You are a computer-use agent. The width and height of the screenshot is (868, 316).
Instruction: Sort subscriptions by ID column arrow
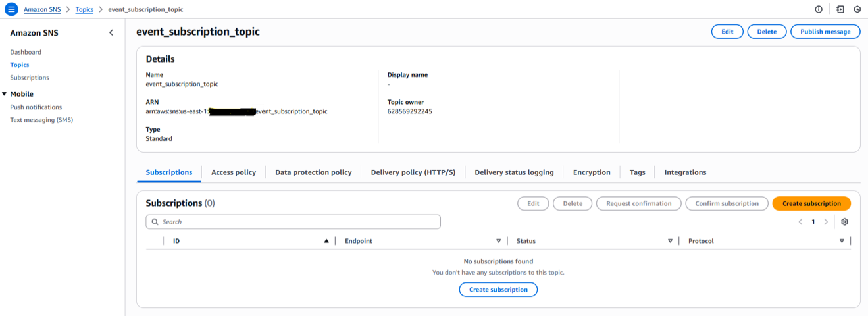coord(326,241)
